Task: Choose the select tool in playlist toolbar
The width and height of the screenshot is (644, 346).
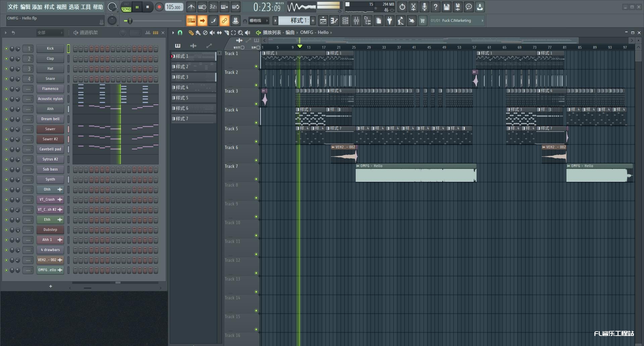Action: 233,33
